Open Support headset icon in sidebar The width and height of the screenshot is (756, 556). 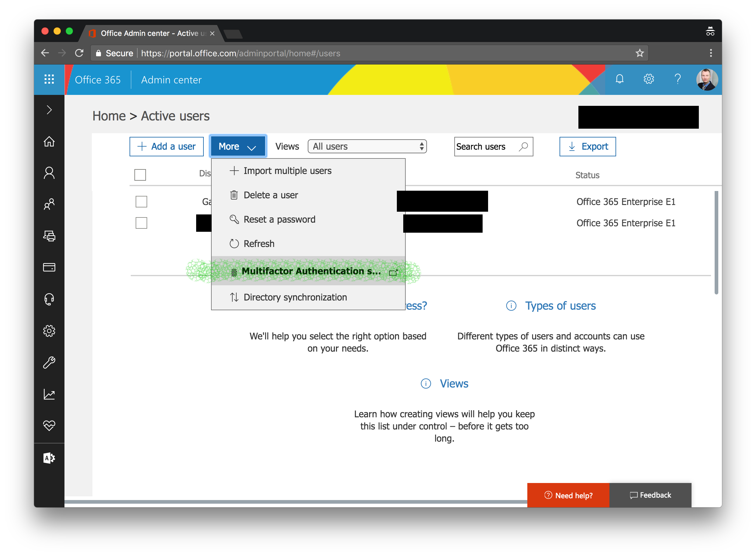click(x=49, y=299)
